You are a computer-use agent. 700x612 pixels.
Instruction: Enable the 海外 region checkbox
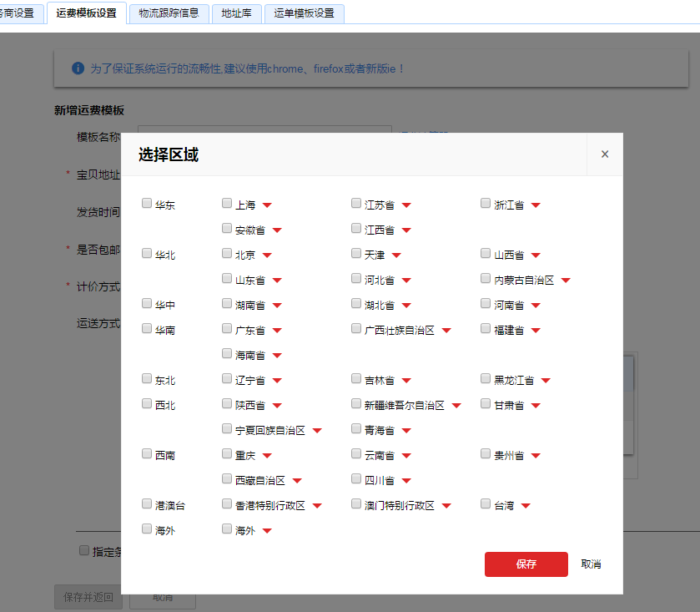tap(147, 529)
